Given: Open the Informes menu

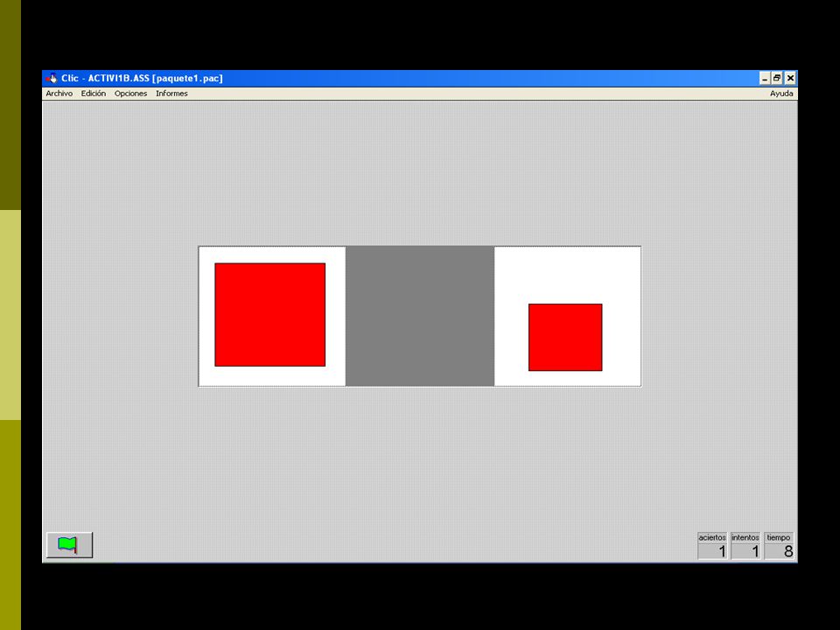Looking at the screenshot, I should coord(171,94).
